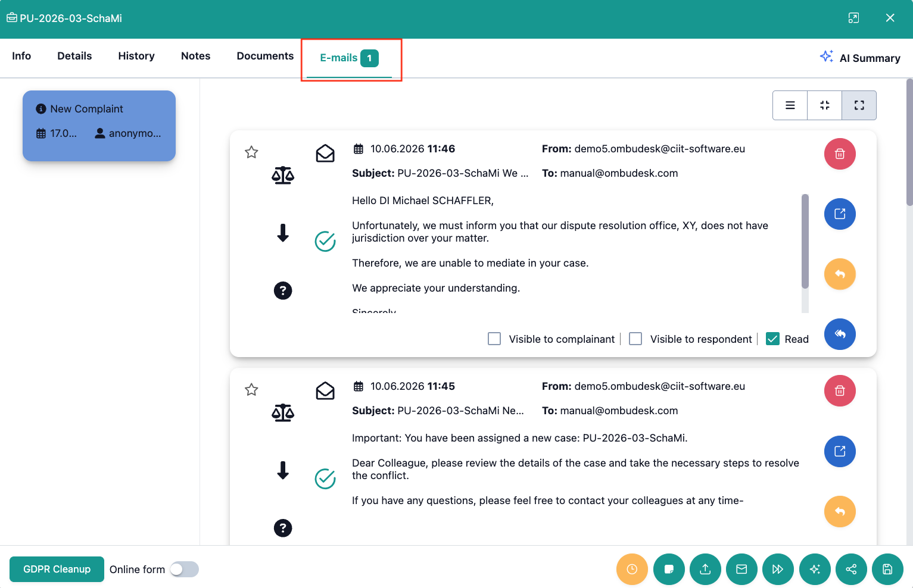Image resolution: width=913 pixels, height=588 pixels.
Task: Click the teal checkmark circle in the 11:45 email
Action: pos(325,478)
